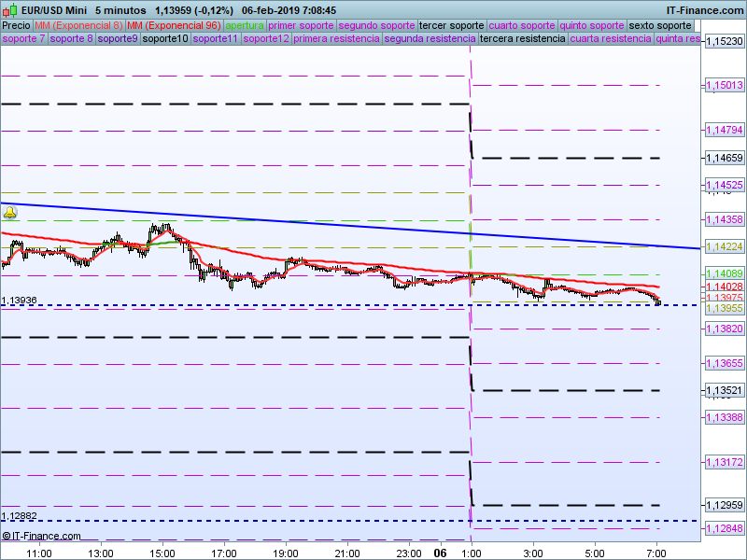Click the segundo soporte label

click(x=376, y=26)
